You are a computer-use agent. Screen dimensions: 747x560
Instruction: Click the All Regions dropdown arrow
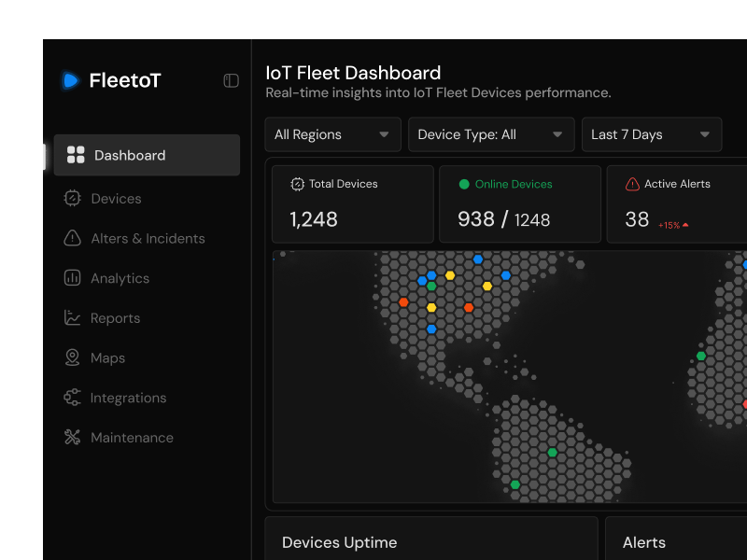pyautogui.click(x=384, y=134)
